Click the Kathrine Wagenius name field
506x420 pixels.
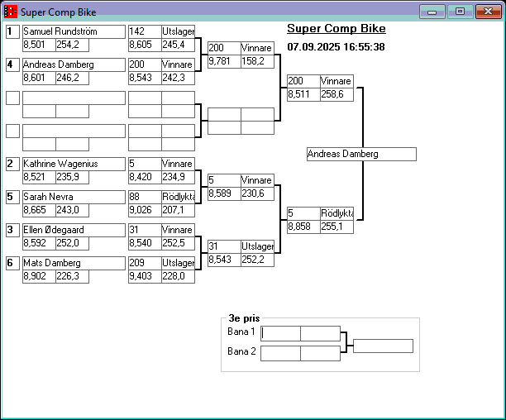click(x=73, y=164)
